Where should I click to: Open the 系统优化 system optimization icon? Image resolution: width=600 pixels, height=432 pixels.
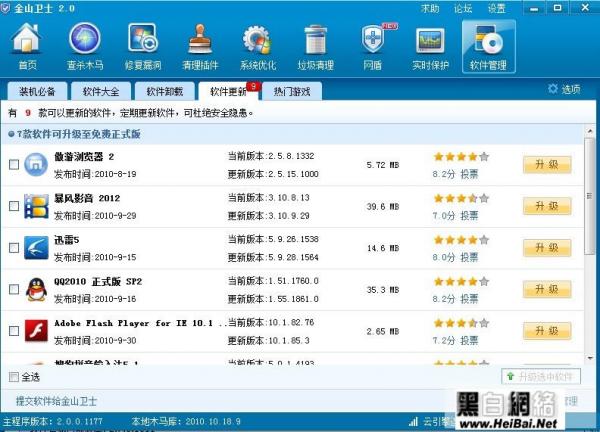tap(259, 46)
